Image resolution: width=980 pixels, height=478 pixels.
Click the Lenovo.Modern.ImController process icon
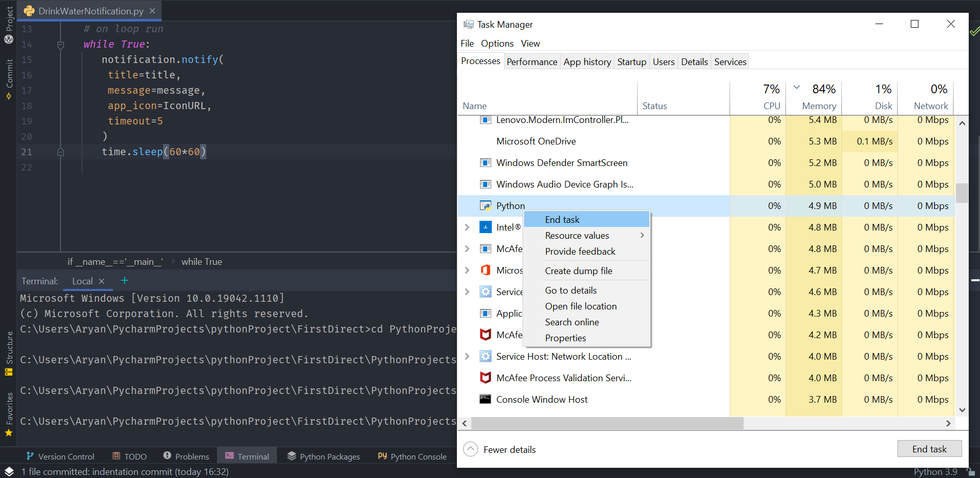485,120
